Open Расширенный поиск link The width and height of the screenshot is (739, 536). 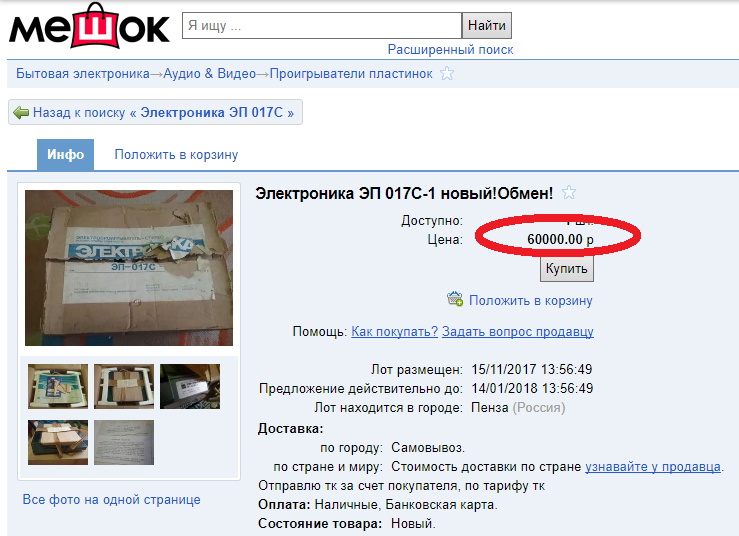pos(450,49)
